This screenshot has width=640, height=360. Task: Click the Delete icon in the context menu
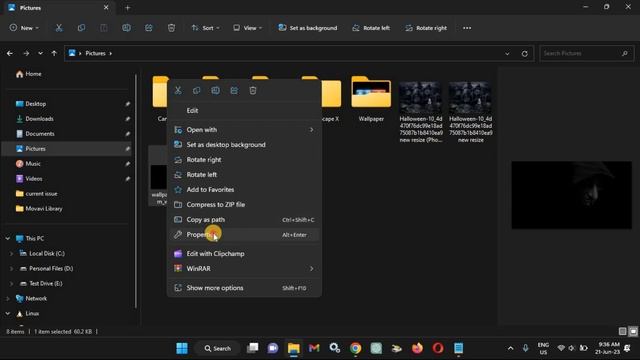[253, 90]
